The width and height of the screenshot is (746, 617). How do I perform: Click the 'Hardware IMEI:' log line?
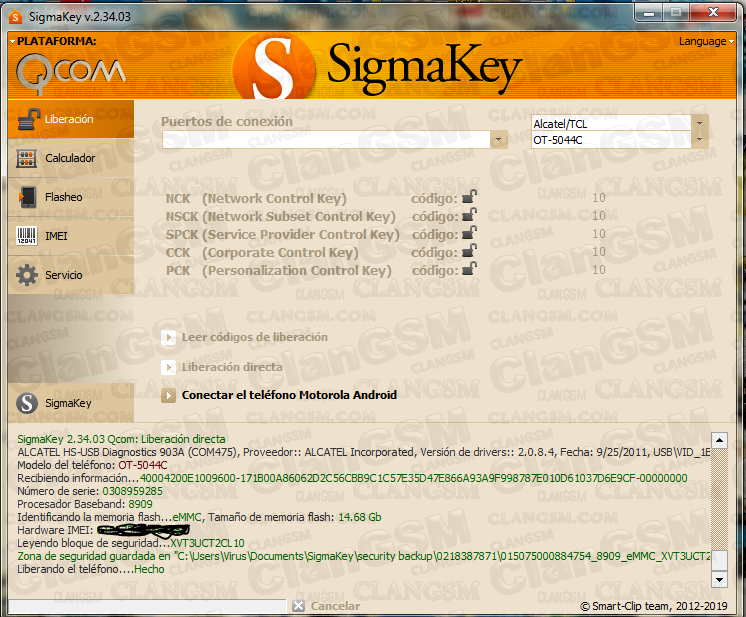tap(103, 530)
